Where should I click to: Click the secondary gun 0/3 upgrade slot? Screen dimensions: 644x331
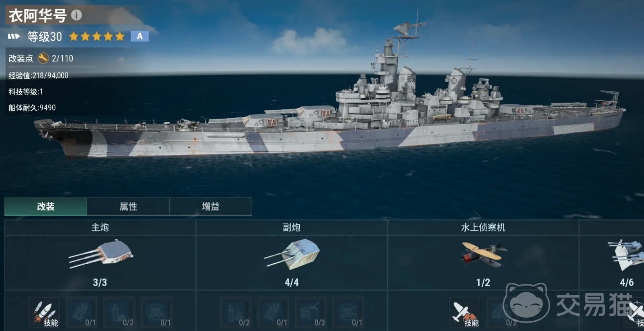311,313
